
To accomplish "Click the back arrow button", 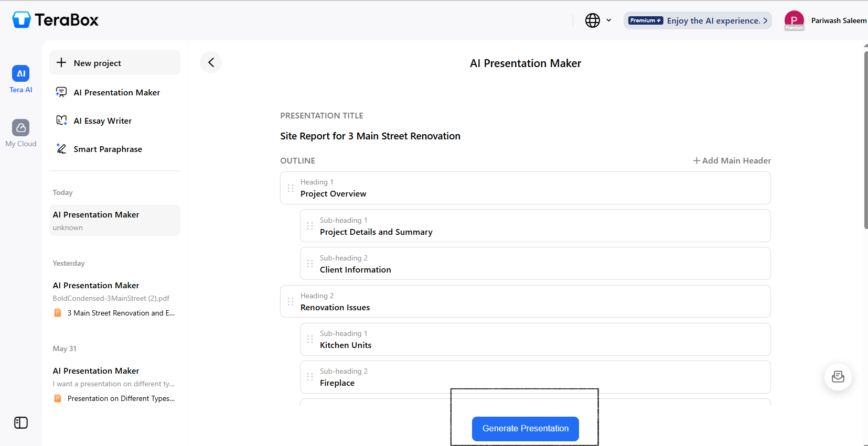I will coord(211,63).
